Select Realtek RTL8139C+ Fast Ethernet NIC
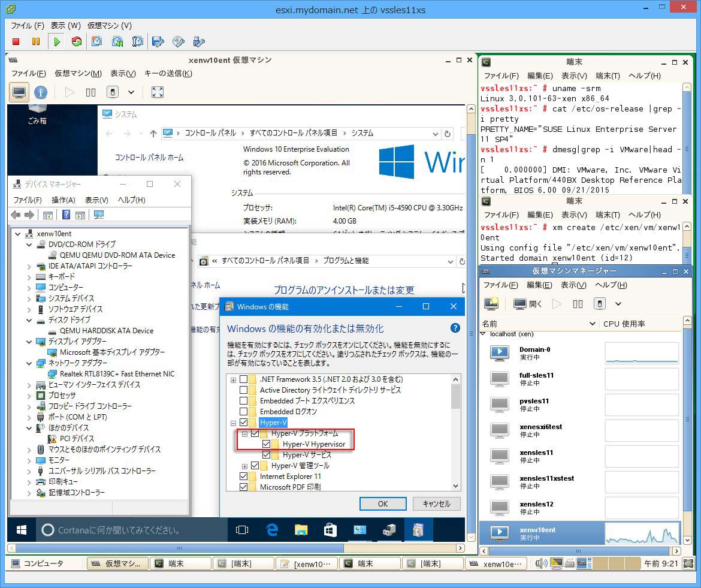This screenshot has width=701, height=588. point(117,374)
